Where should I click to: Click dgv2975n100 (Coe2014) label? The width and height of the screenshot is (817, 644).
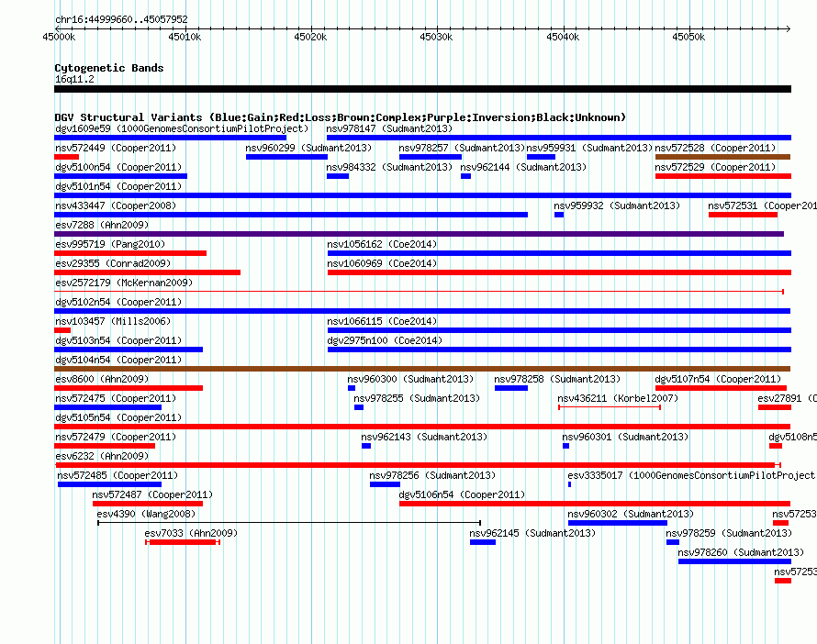(385, 340)
